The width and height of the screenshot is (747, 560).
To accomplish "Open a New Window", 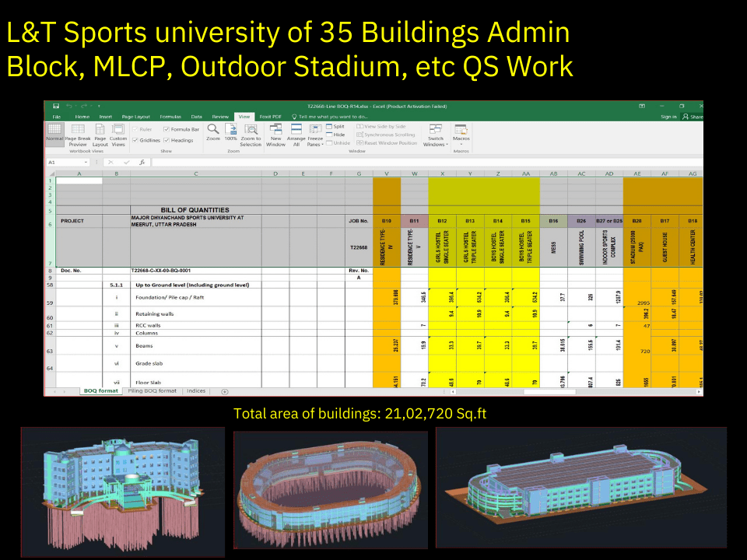I will (x=275, y=135).
